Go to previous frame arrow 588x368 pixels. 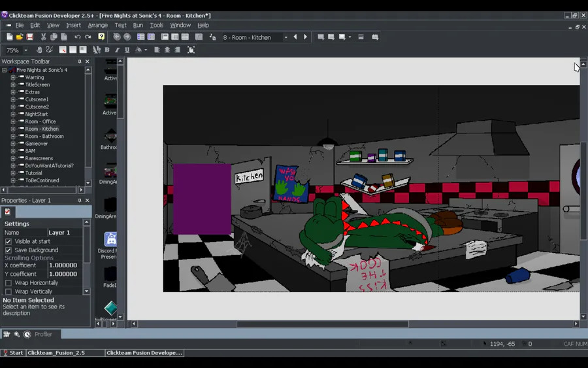pos(295,37)
